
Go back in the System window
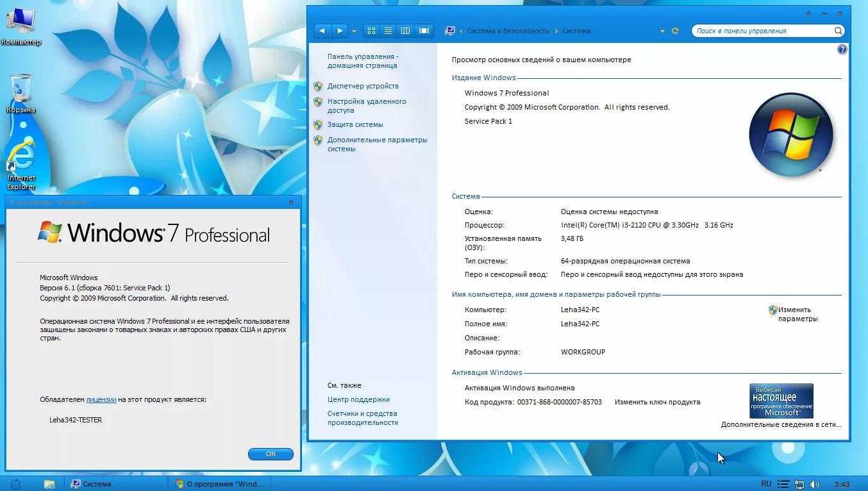[x=322, y=31]
